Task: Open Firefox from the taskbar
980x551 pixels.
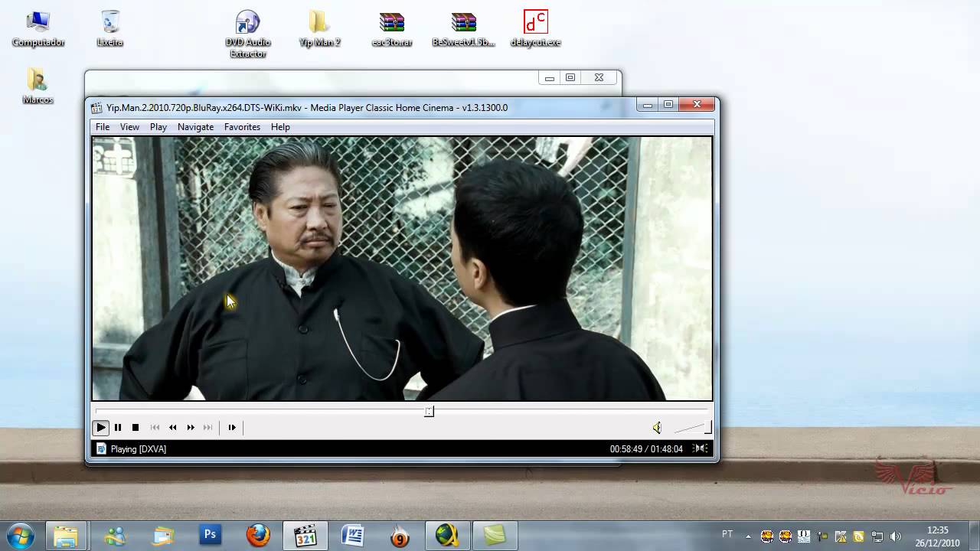Action: (258, 535)
